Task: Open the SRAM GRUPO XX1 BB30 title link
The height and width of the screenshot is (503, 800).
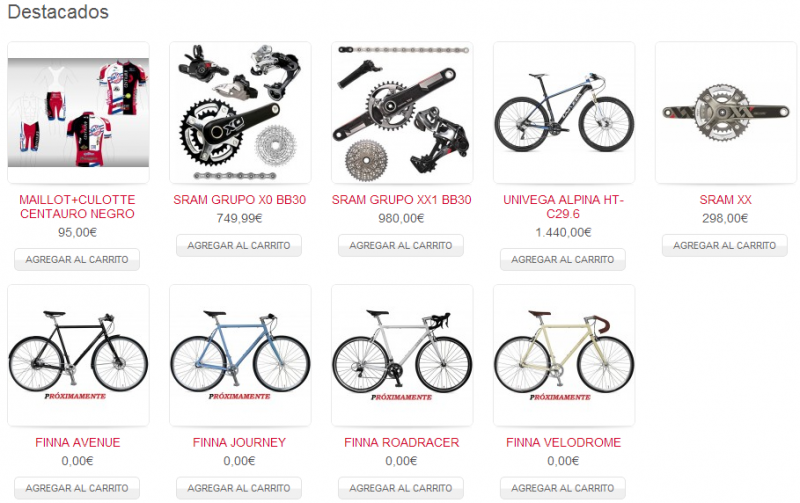Action: click(402, 199)
